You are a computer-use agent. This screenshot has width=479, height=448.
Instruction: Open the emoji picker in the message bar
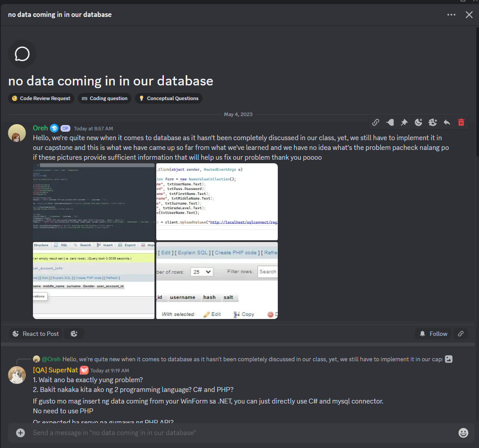click(463, 432)
